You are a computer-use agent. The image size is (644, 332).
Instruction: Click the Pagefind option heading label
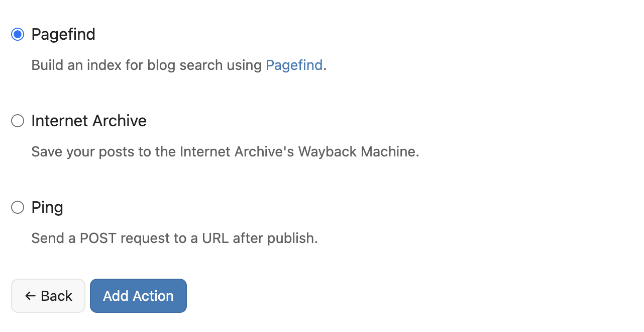[x=63, y=34]
